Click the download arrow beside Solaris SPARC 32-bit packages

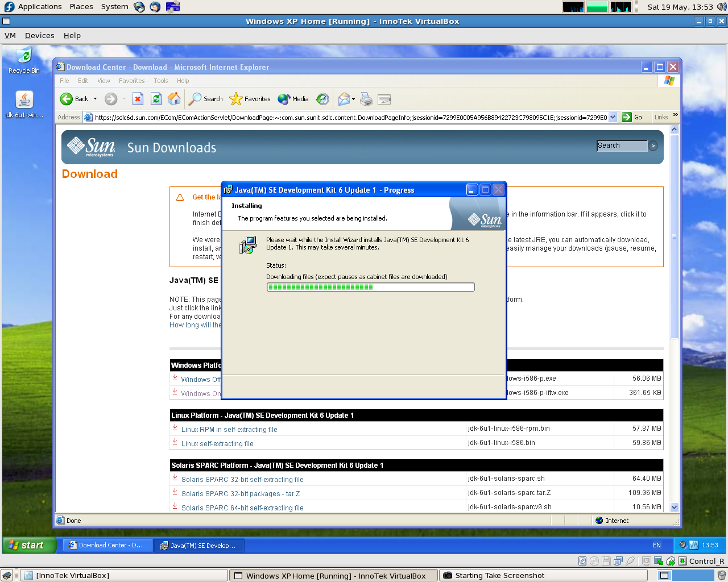(x=175, y=492)
